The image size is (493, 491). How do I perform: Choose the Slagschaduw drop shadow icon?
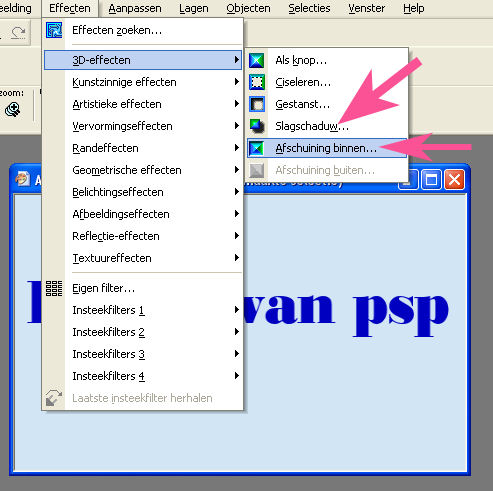pos(257,126)
